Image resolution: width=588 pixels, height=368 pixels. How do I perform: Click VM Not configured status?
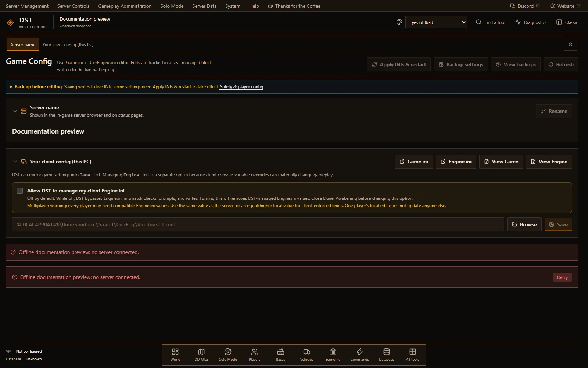24,351
